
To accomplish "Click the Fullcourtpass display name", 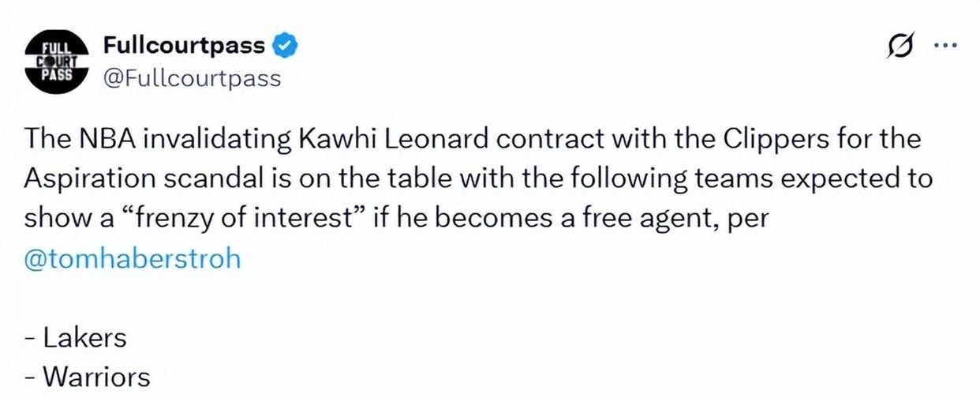I will [x=184, y=46].
